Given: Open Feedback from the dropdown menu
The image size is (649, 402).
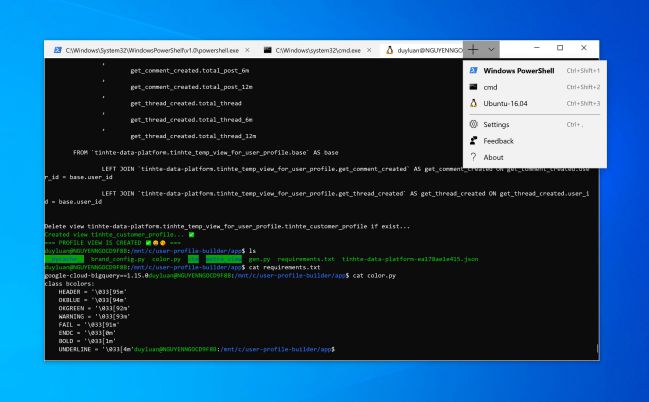Looking at the screenshot, I should click(x=535, y=141).
